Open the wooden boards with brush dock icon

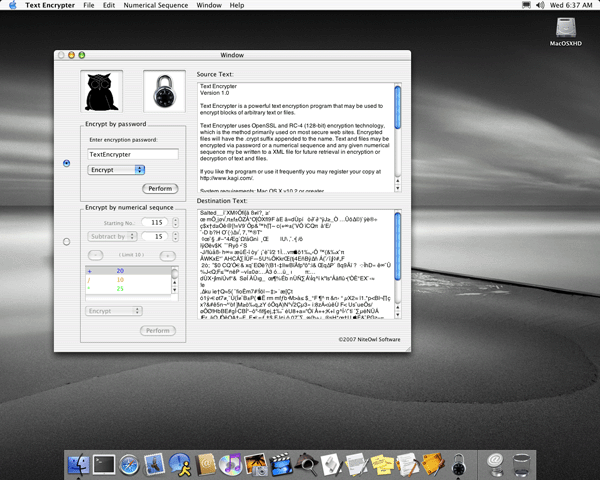(x=433, y=465)
